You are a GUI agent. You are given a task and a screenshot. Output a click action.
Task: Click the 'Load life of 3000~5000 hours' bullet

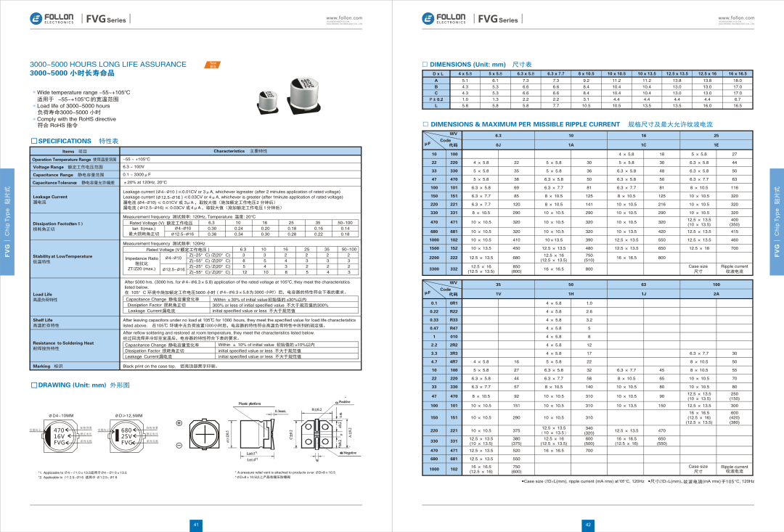(73, 106)
